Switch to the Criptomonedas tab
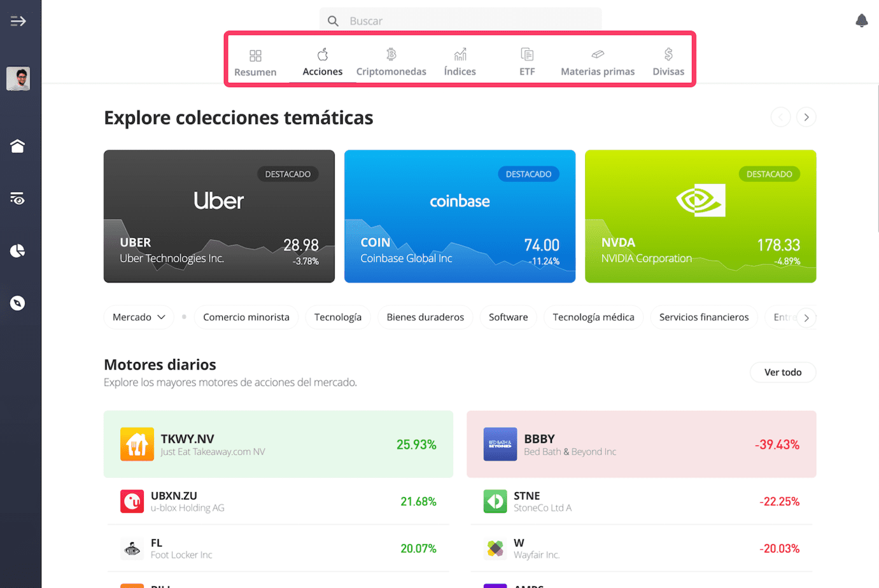The image size is (879, 588). (x=391, y=71)
